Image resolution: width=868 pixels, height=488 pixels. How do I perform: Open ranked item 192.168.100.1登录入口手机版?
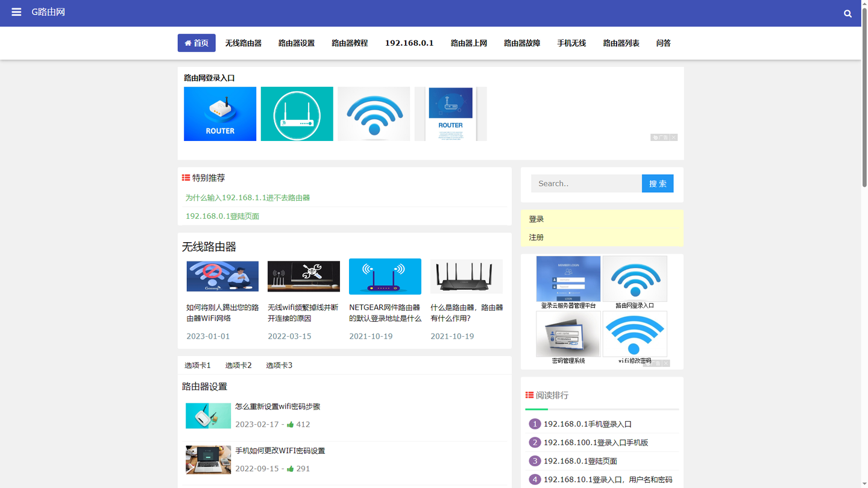tap(596, 443)
